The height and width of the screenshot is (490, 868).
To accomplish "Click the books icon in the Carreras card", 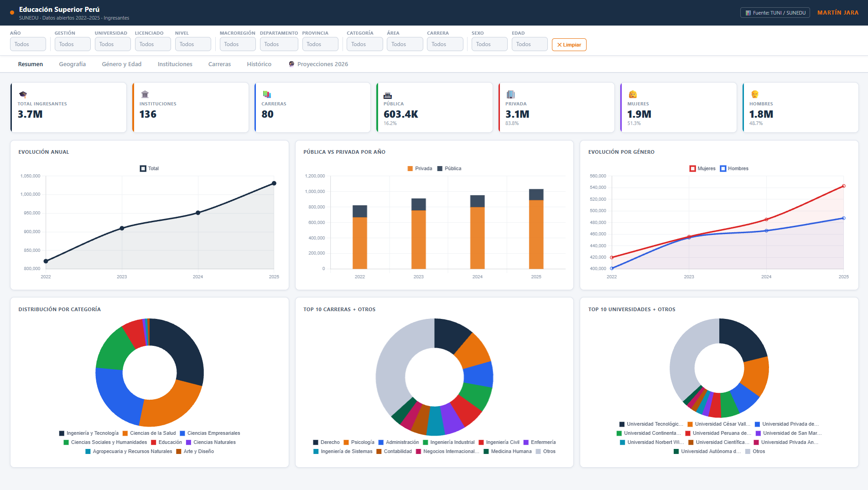I will pos(267,94).
